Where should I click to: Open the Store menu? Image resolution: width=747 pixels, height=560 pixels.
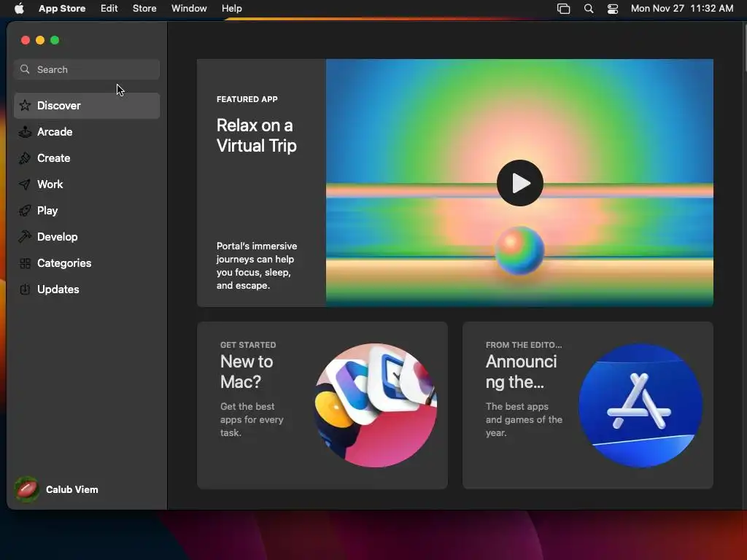144,9
